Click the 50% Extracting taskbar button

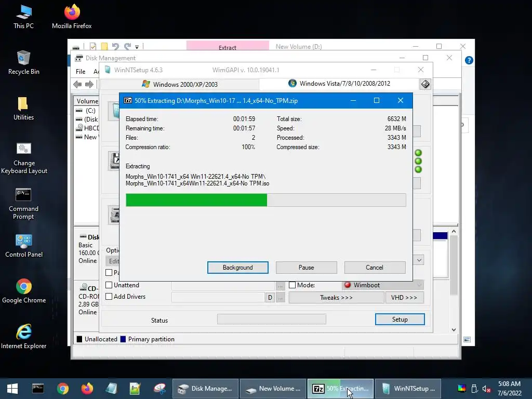point(340,389)
